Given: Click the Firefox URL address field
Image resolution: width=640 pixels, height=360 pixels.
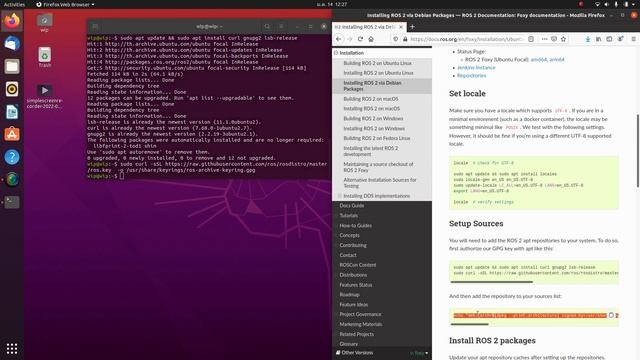Looking at the screenshot, I should click(x=465, y=39).
